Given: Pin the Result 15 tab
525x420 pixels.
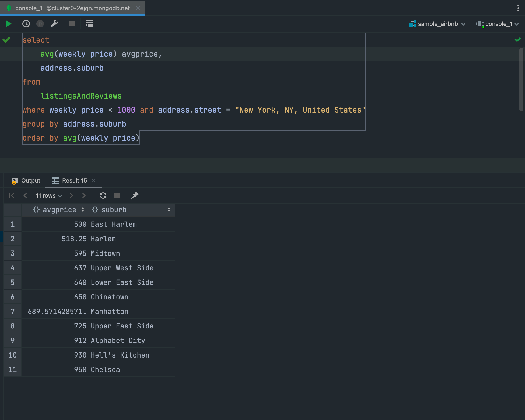Looking at the screenshot, I should (x=135, y=195).
